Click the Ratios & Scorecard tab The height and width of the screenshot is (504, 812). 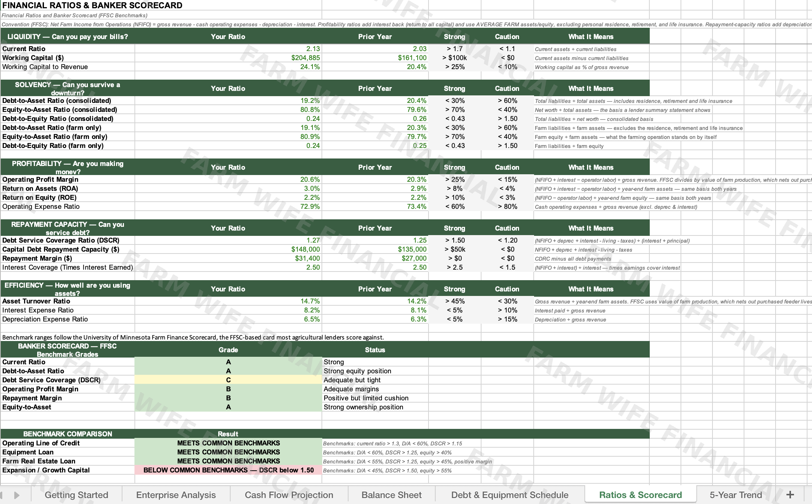tap(640, 495)
